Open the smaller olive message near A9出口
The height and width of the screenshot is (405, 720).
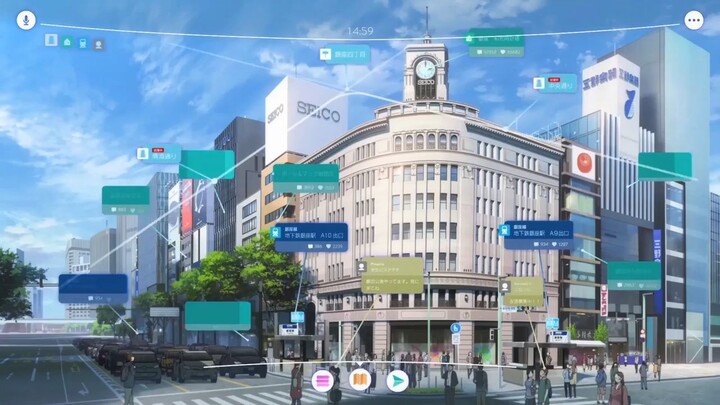(523, 292)
